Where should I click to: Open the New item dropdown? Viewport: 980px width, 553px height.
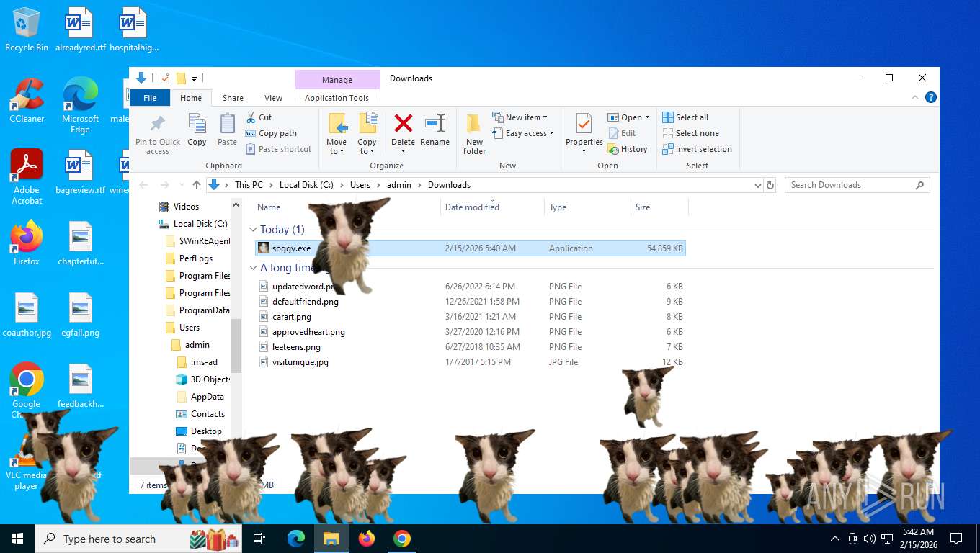click(x=520, y=117)
